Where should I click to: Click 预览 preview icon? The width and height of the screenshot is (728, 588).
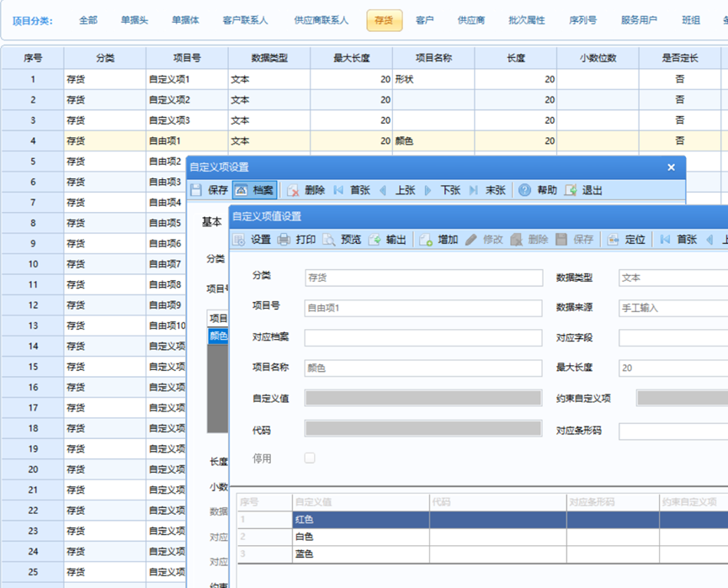329,240
